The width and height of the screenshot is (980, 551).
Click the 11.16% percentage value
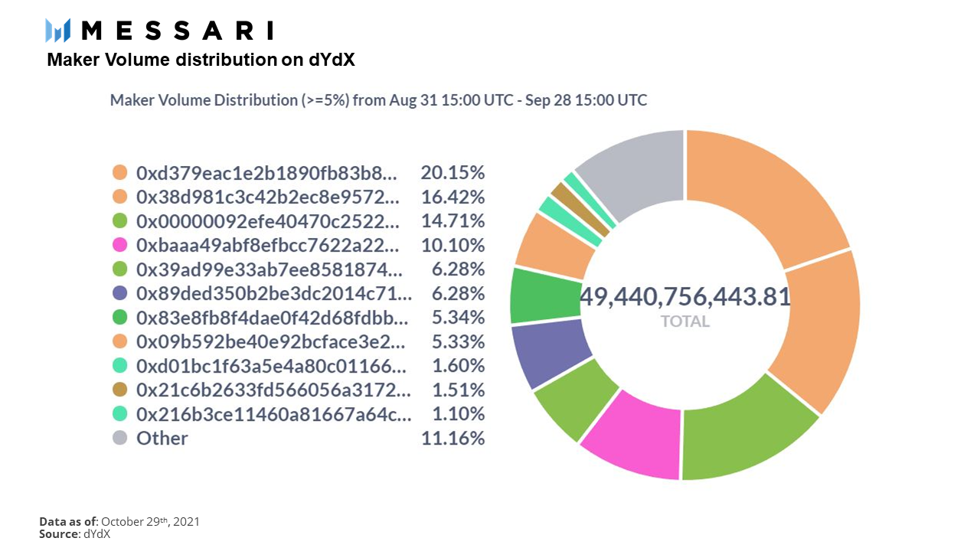[x=452, y=439]
